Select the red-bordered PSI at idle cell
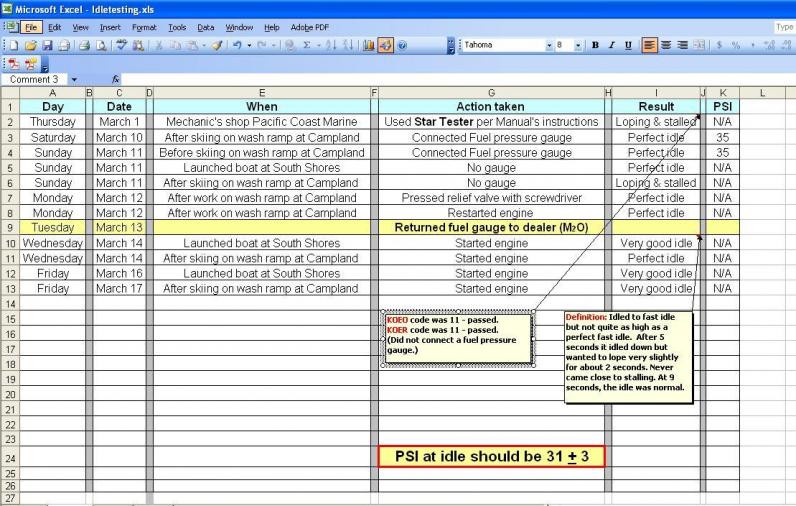This screenshot has height=506, width=796. 491,457
